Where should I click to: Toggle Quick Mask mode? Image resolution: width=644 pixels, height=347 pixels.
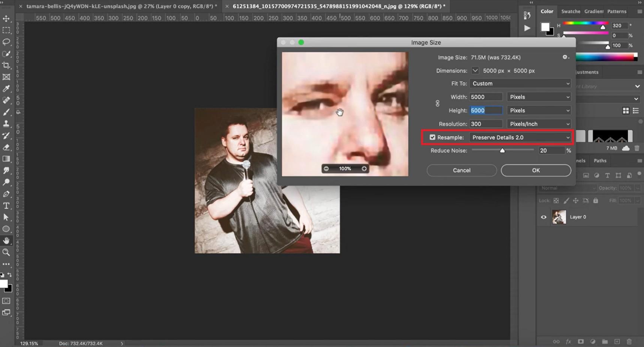click(x=6, y=301)
